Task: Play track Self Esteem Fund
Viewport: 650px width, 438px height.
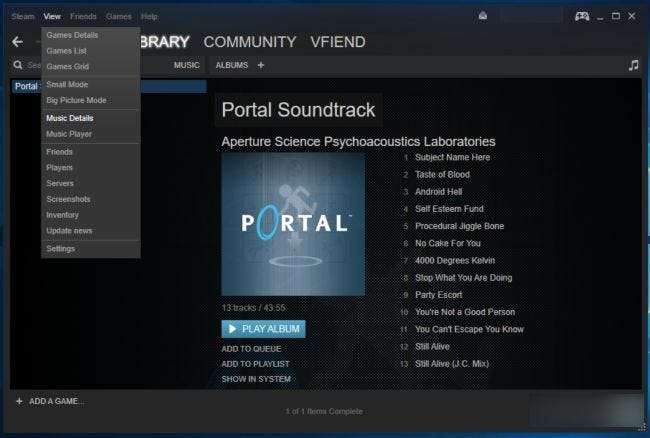Action: (449, 209)
